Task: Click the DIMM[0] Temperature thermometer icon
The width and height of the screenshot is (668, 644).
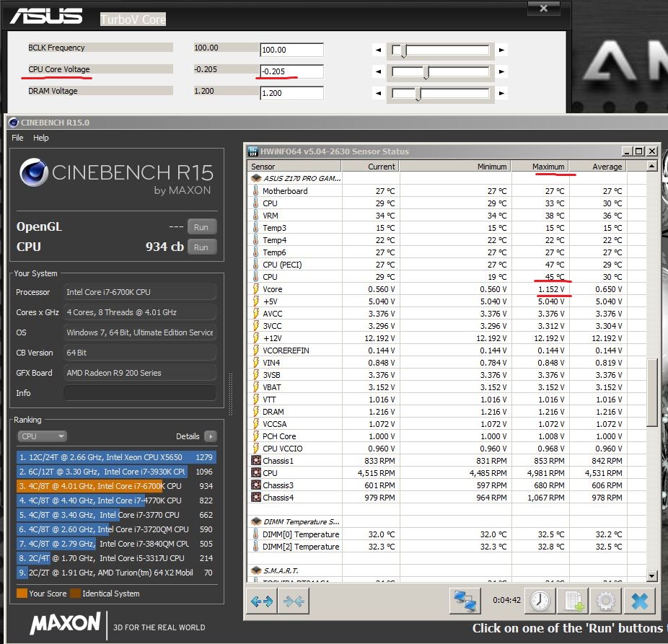Action: (x=255, y=534)
